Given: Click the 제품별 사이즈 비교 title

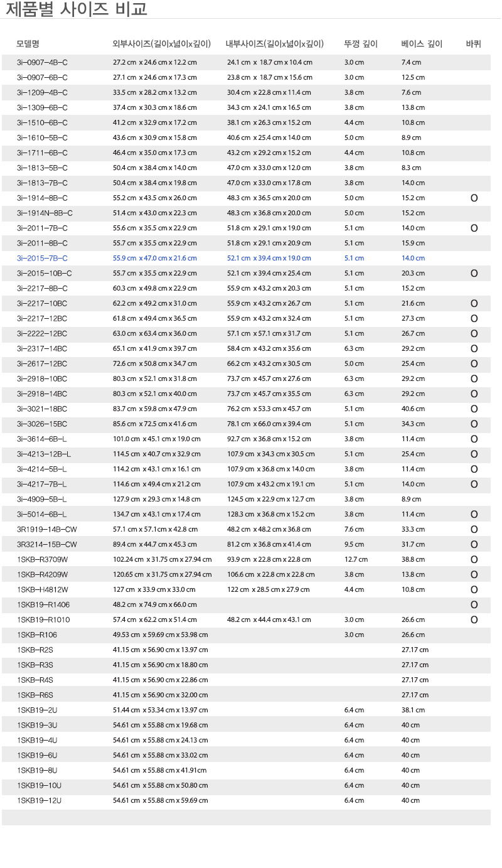Looking at the screenshot, I should (76, 9).
